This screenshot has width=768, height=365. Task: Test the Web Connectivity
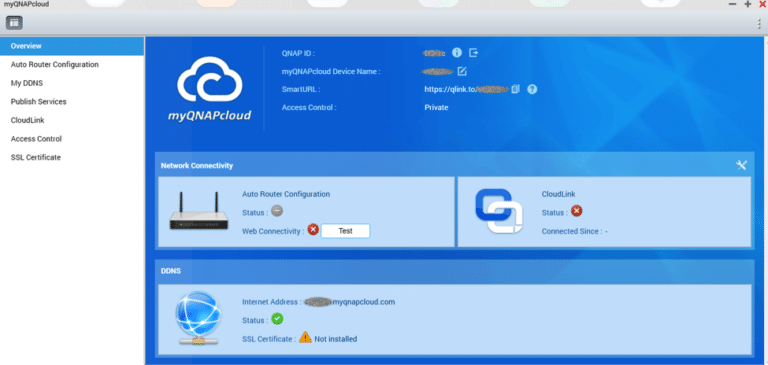pos(345,231)
